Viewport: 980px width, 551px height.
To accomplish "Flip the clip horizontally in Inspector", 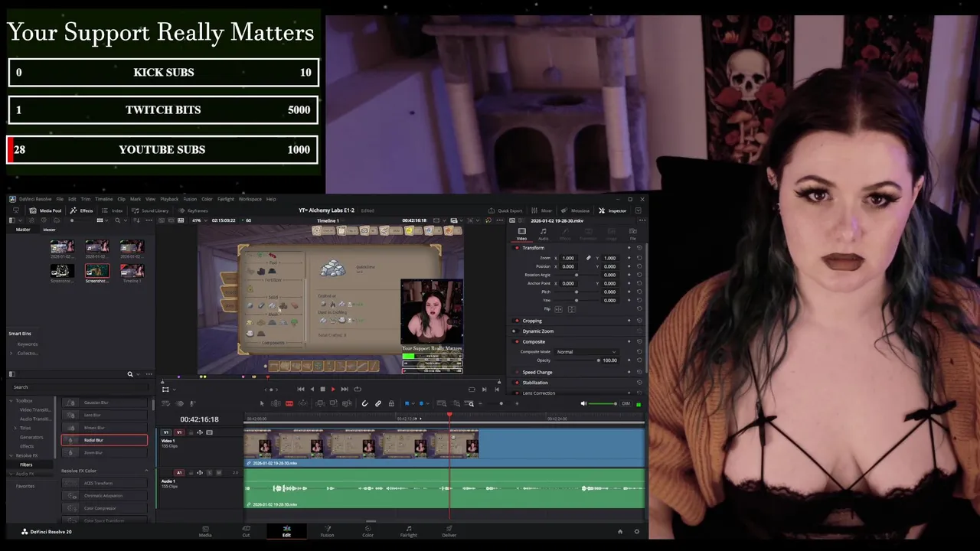I will coord(558,309).
